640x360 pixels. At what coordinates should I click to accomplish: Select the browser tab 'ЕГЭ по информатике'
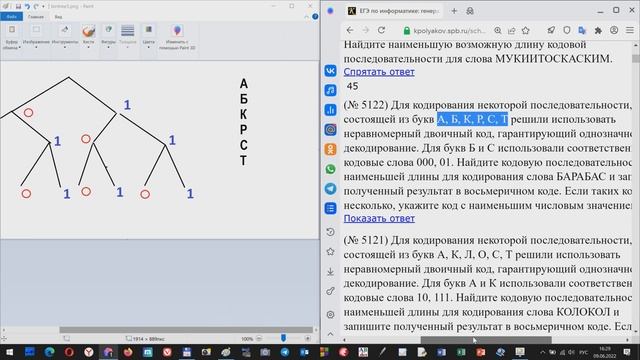pyautogui.click(x=393, y=11)
